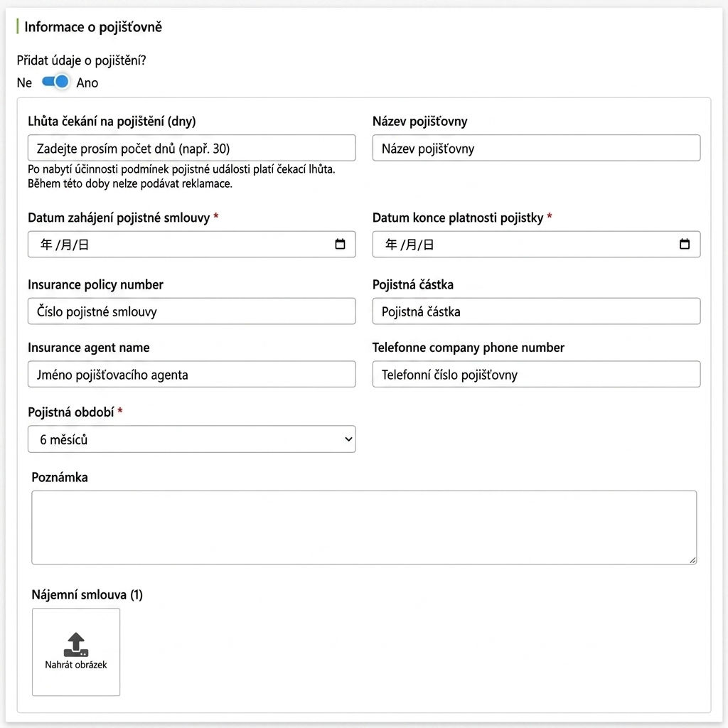
Task: Open calendar picker for policy start date
Action: [x=340, y=244]
